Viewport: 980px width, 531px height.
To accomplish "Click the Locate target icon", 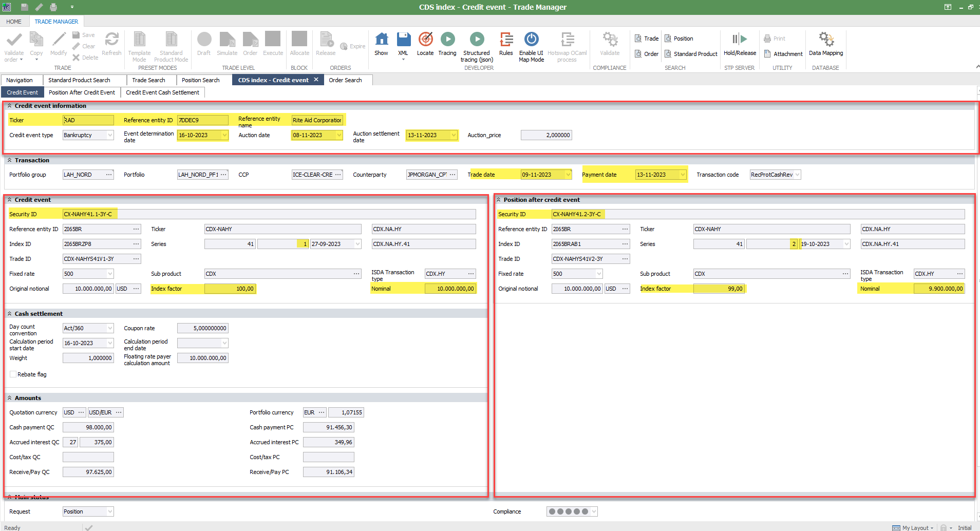I will pyautogui.click(x=425, y=40).
